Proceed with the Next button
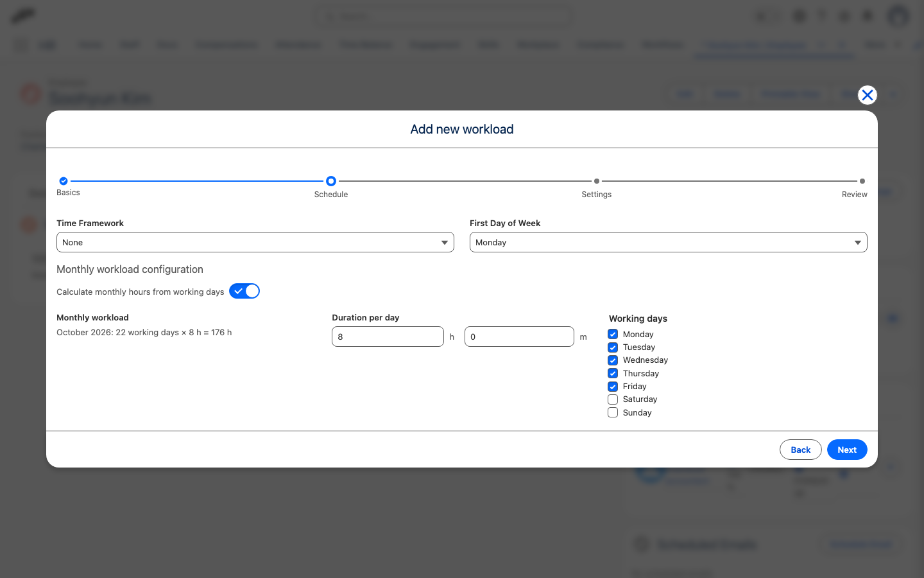The height and width of the screenshot is (578, 924). click(x=847, y=450)
